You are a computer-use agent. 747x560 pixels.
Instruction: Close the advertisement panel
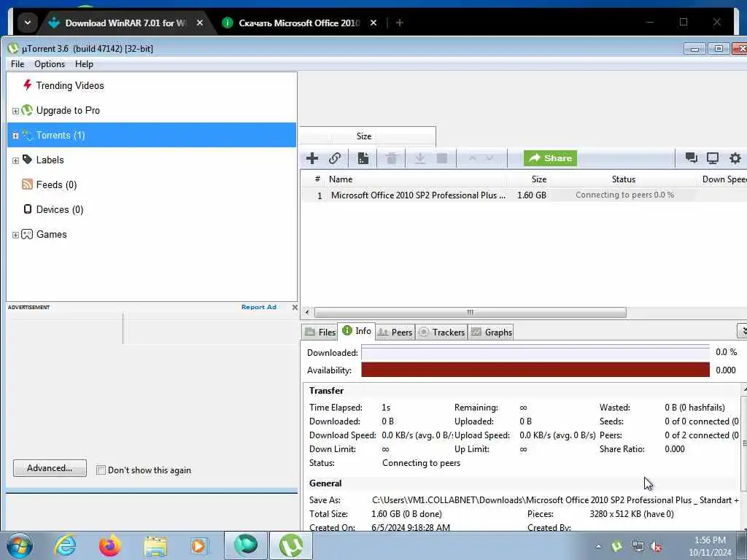tap(295, 307)
